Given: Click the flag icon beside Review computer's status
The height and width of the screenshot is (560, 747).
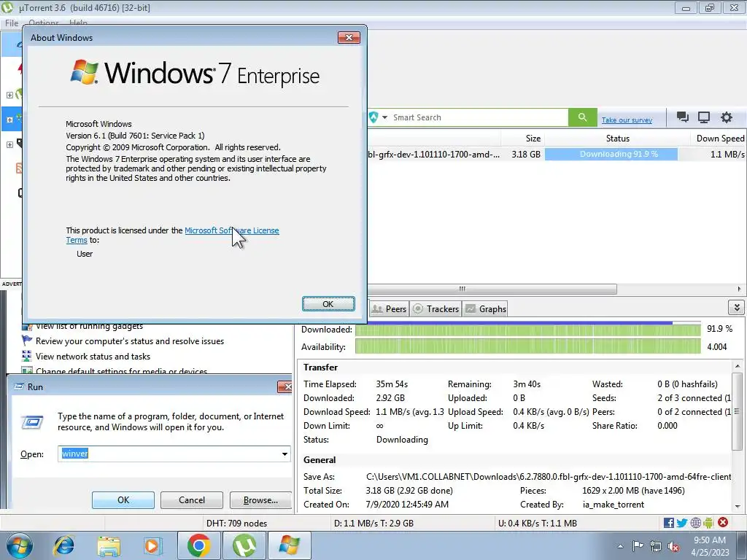Looking at the screenshot, I should point(27,341).
